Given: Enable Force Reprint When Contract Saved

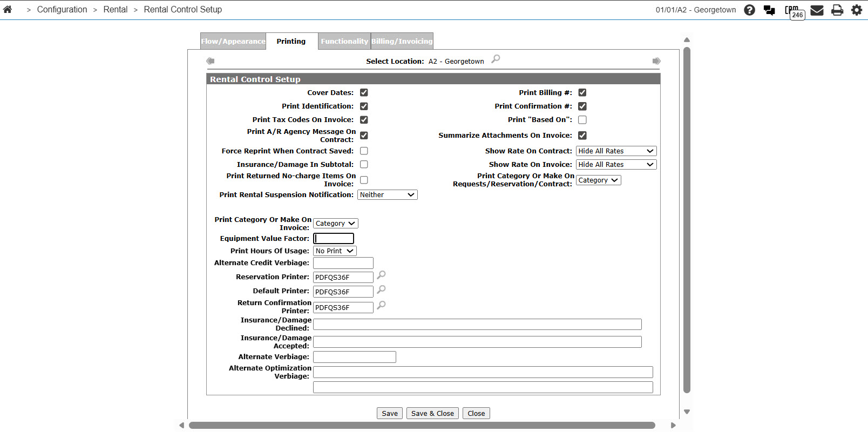Looking at the screenshot, I should [364, 151].
